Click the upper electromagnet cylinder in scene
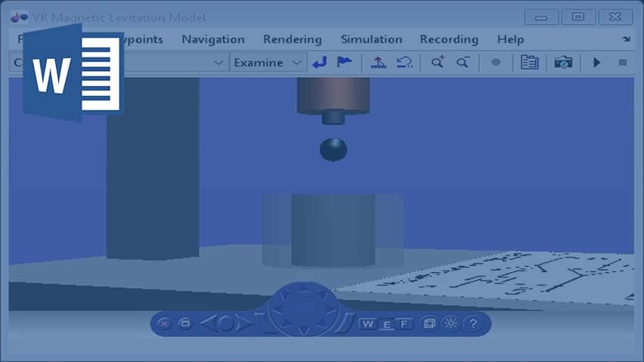Viewport: 644px width, 362px height. tap(333, 97)
